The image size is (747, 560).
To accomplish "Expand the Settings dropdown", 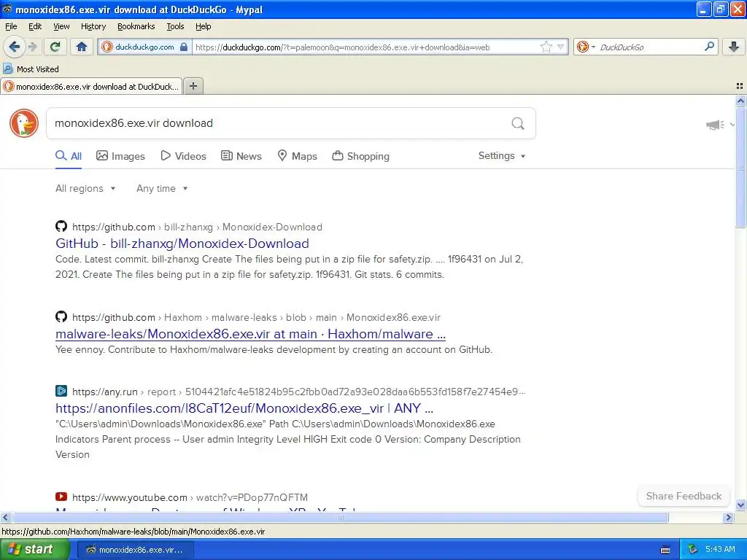I will pos(502,156).
